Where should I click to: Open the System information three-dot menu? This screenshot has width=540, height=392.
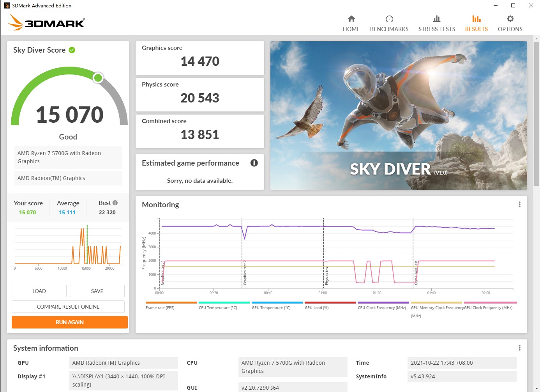point(519,348)
